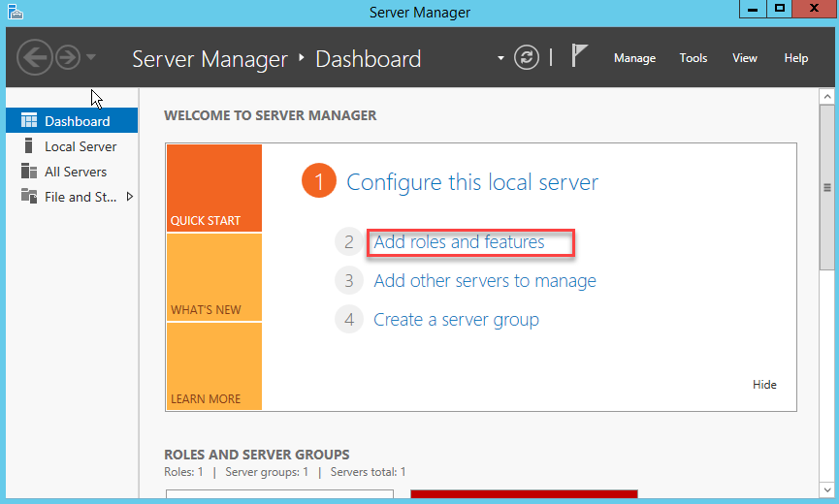Open the Tools menu
Image resolution: width=839 pixels, height=504 pixels.
(x=694, y=58)
